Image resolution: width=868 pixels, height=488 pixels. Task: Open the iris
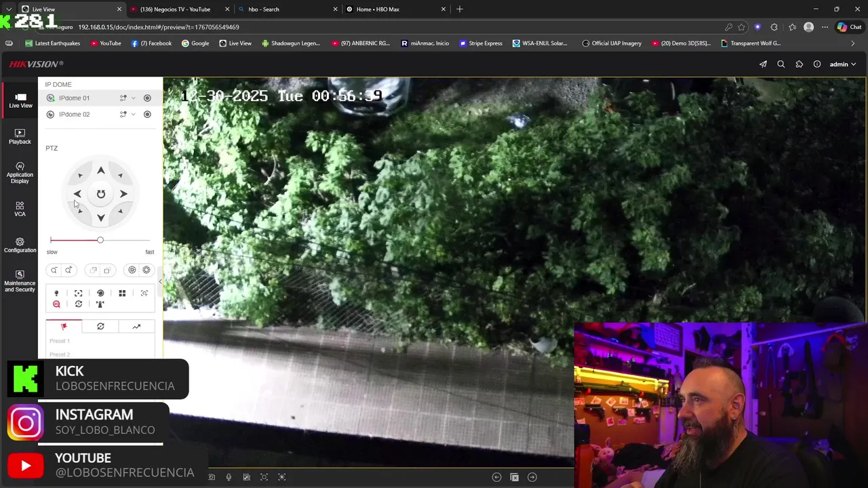click(x=146, y=270)
